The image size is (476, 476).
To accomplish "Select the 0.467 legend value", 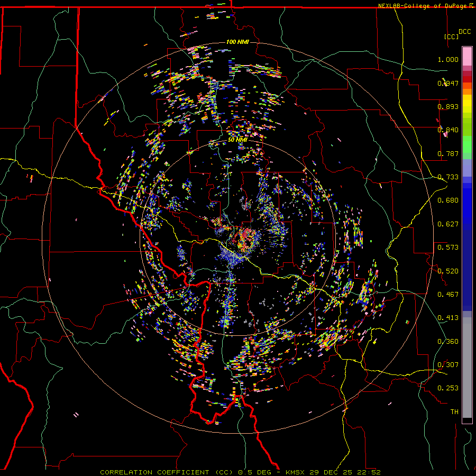I will pyautogui.click(x=448, y=294).
